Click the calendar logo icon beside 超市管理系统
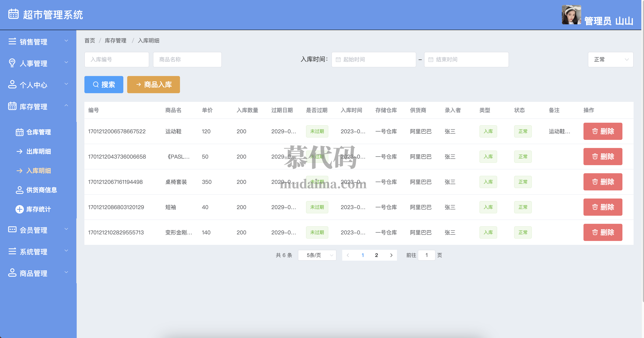 pyautogui.click(x=13, y=14)
